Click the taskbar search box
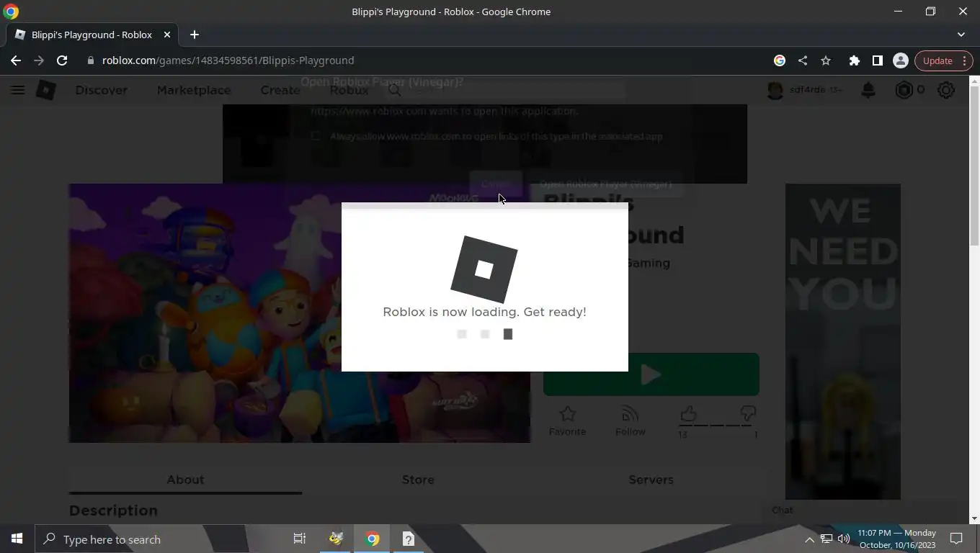Viewport: 980px width, 553px height. click(x=141, y=539)
